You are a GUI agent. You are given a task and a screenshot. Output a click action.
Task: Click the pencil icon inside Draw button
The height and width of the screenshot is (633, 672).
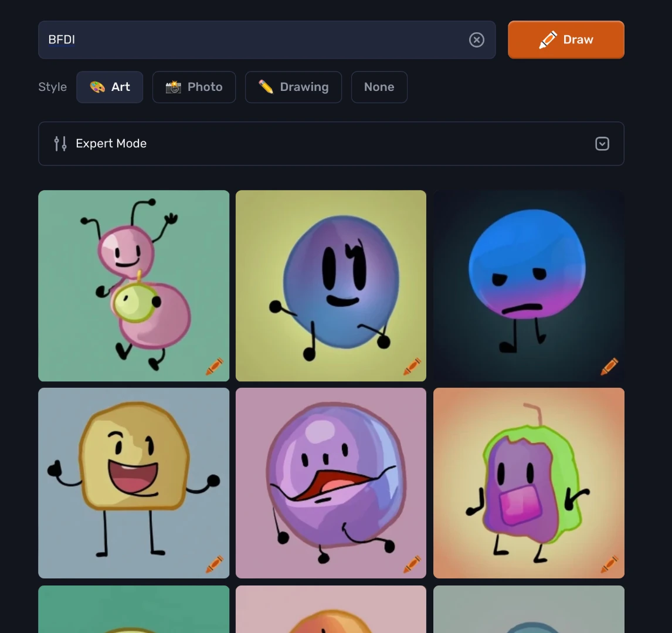click(548, 40)
